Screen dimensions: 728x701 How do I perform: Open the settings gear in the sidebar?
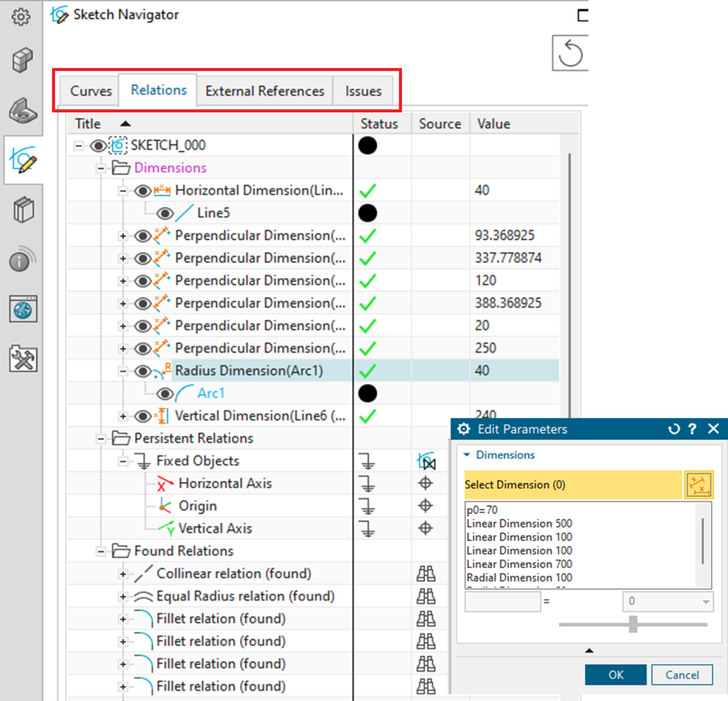21,16
